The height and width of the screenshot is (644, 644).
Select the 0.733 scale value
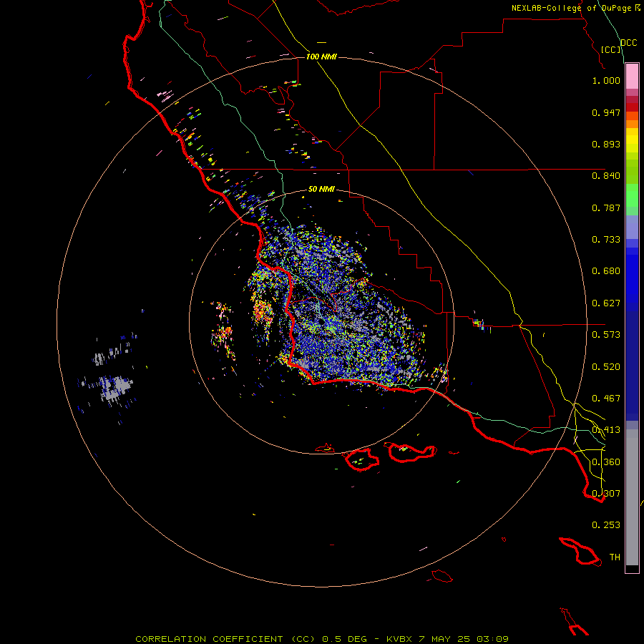pyautogui.click(x=606, y=240)
